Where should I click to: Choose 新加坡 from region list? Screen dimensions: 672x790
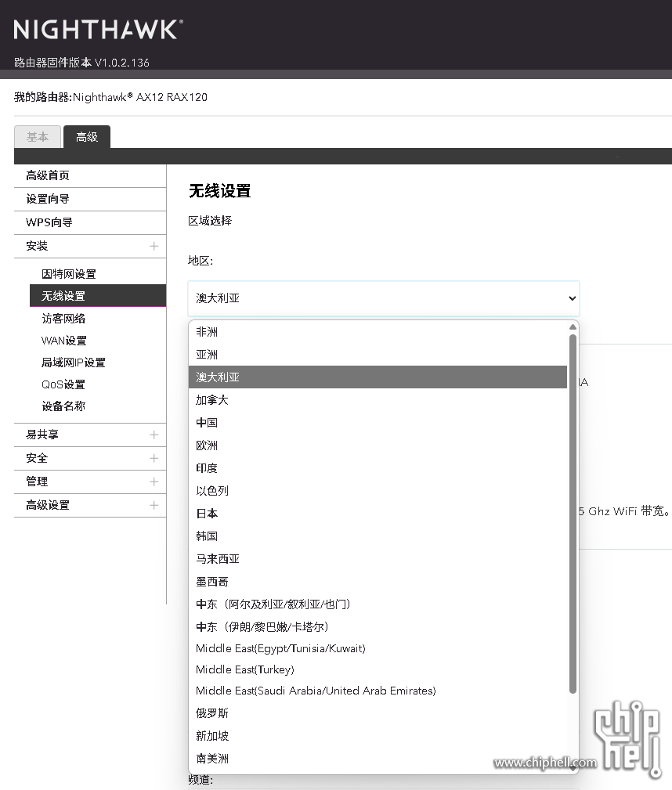(x=378, y=736)
